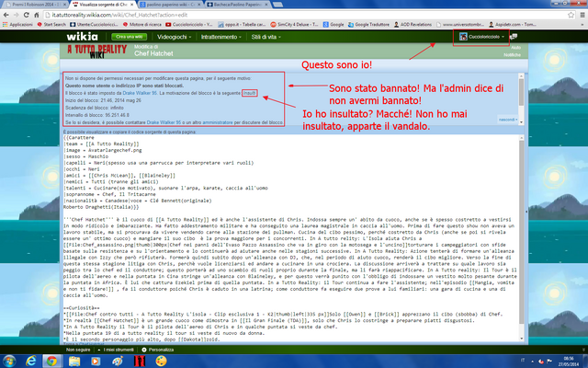
Task: Open the Notifiche link
Action: coord(512,55)
